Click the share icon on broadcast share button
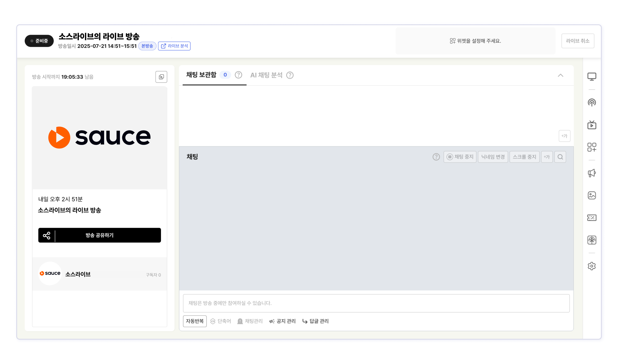 (x=47, y=235)
